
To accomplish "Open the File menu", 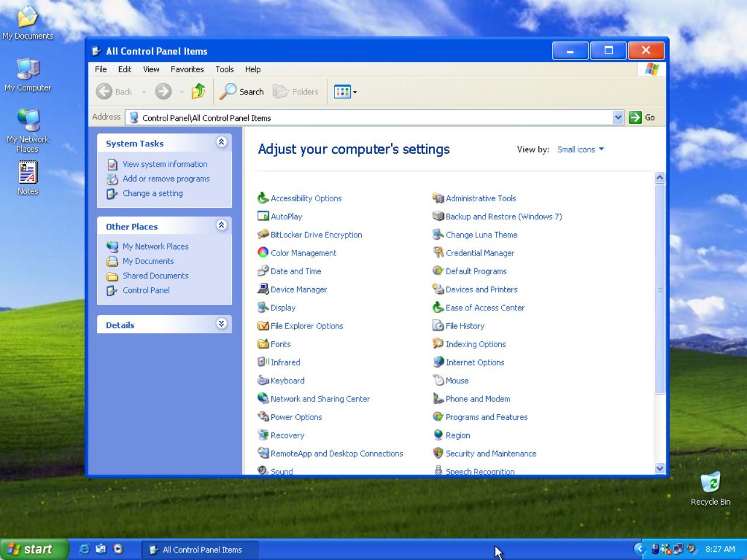I will click(101, 69).
